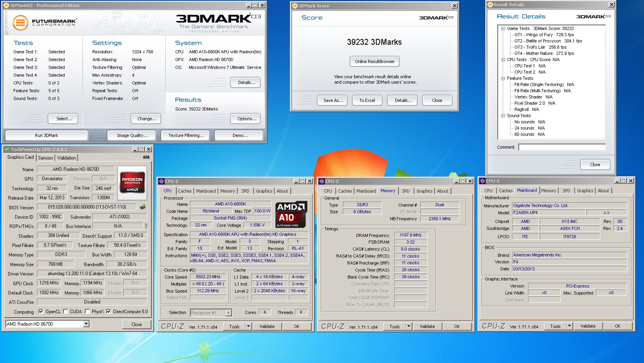
Task: Select Pixel Shader 2.0 tree row
Action: 535,103
